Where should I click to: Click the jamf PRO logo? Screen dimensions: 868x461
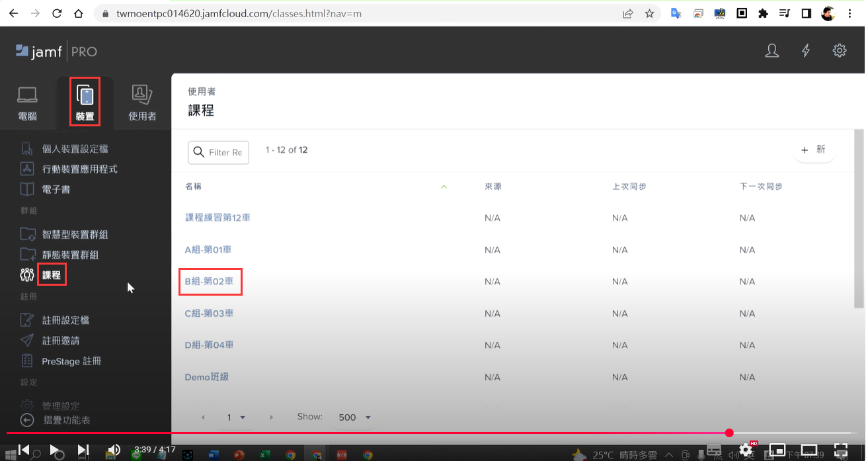coord(56,52)
